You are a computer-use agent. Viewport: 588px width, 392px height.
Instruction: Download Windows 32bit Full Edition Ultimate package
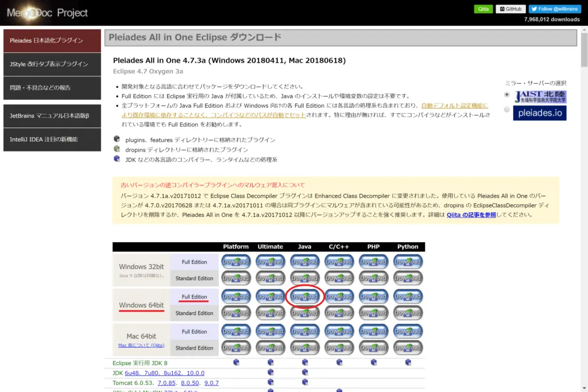coord(270,262)
